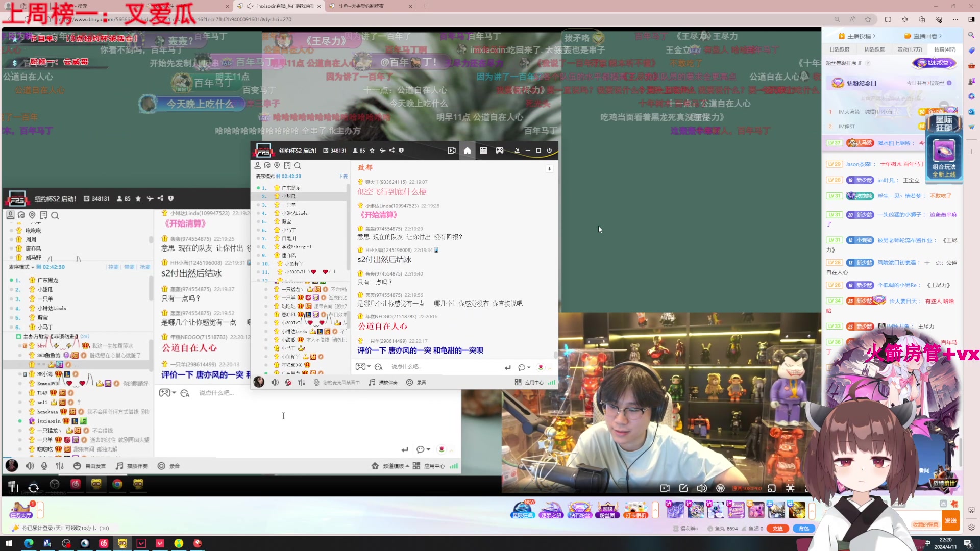
Task: Favorite channel with star in front YY window
Action: coord(372,151)
